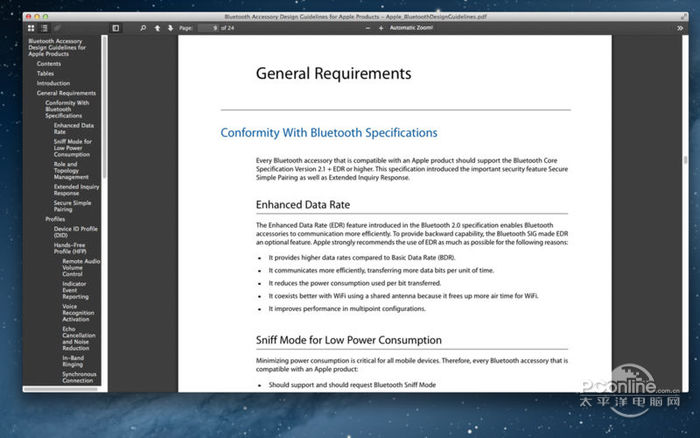Select Enhanced Data Rate outline entry
Viewport: 700px width, 438px height.
tap(74, 129)
